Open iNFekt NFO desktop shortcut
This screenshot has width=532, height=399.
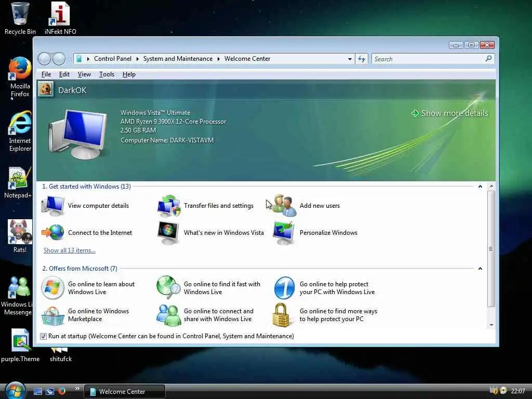pyautogui.click(x=60, y=19)
